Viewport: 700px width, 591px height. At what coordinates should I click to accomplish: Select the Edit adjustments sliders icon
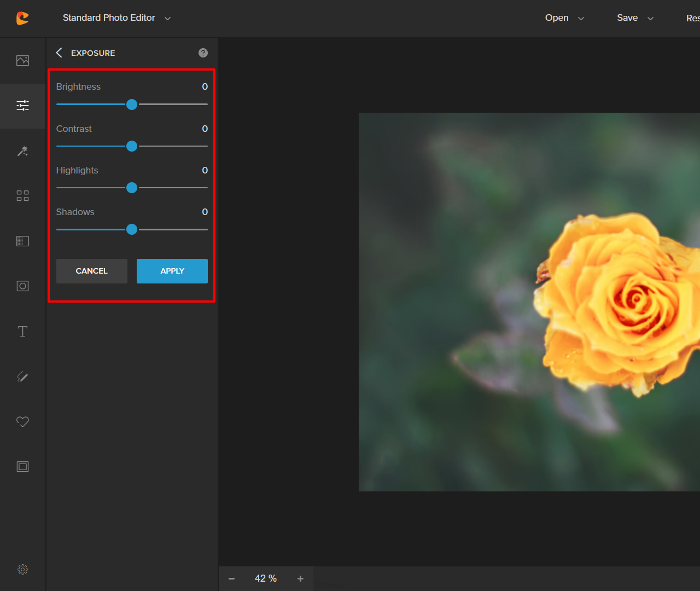click(x=22, y=106)
